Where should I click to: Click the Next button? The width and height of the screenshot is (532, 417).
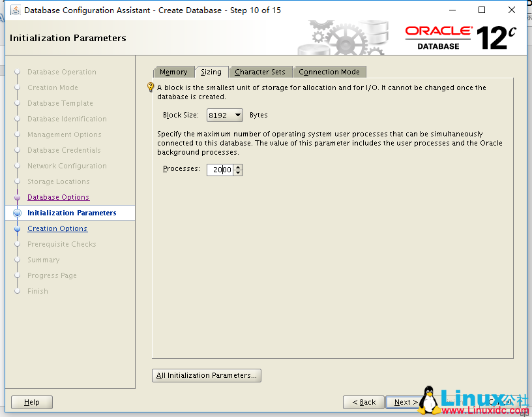[404, 402]
